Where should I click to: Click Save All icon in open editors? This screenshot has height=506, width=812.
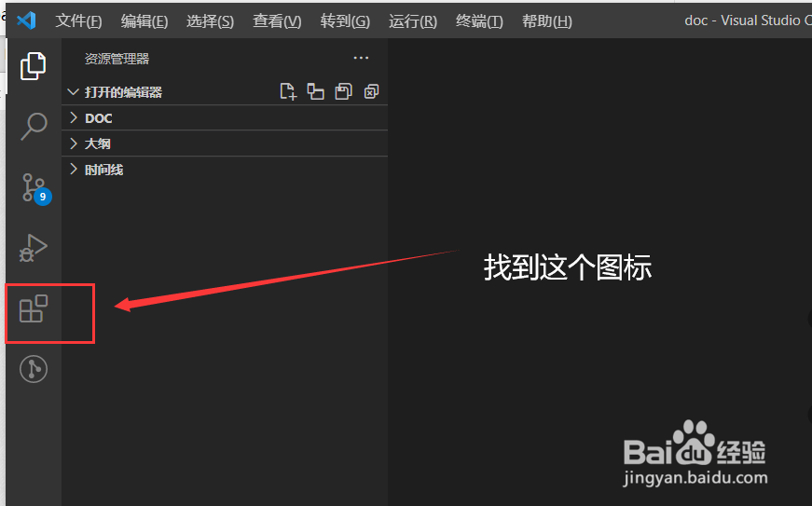(x=343, y=91)
